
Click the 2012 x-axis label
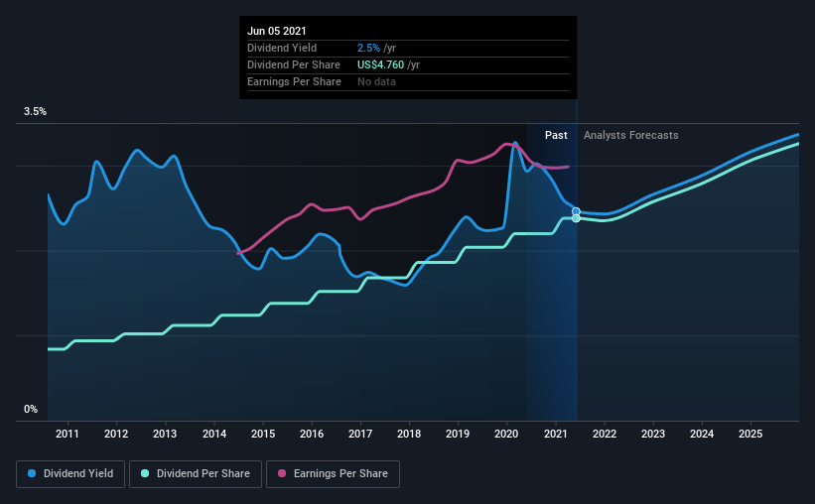[x=116, y=434]
